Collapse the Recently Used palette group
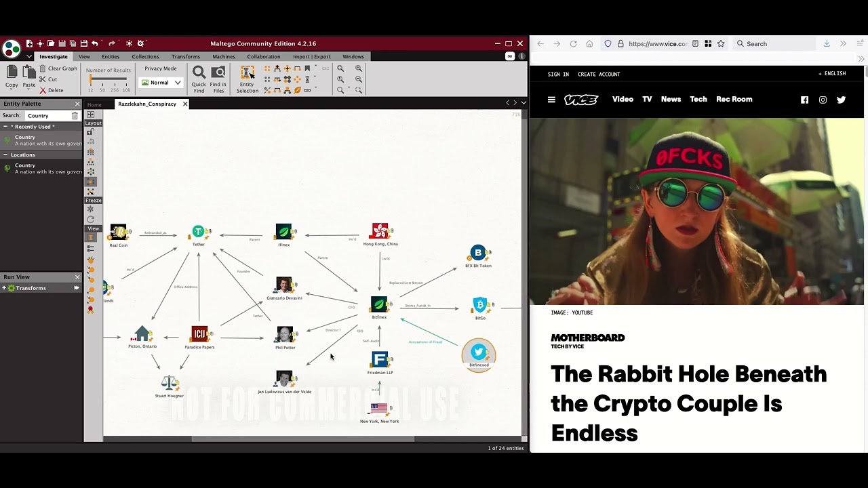 coord(5,127)
